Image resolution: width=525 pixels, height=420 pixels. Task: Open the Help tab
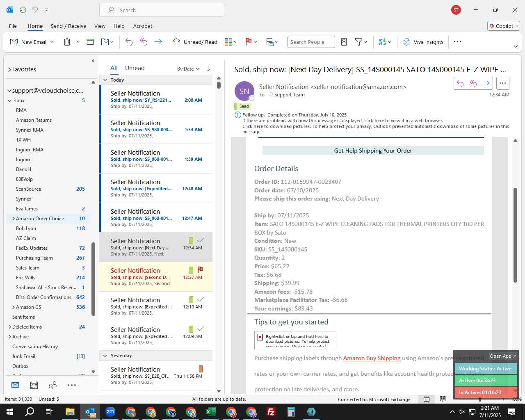[x=119, y=26]
